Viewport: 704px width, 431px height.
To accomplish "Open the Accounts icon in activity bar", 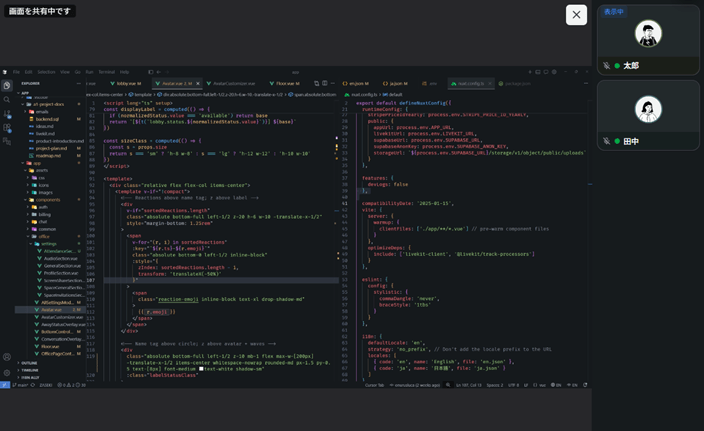I will 7,357.
